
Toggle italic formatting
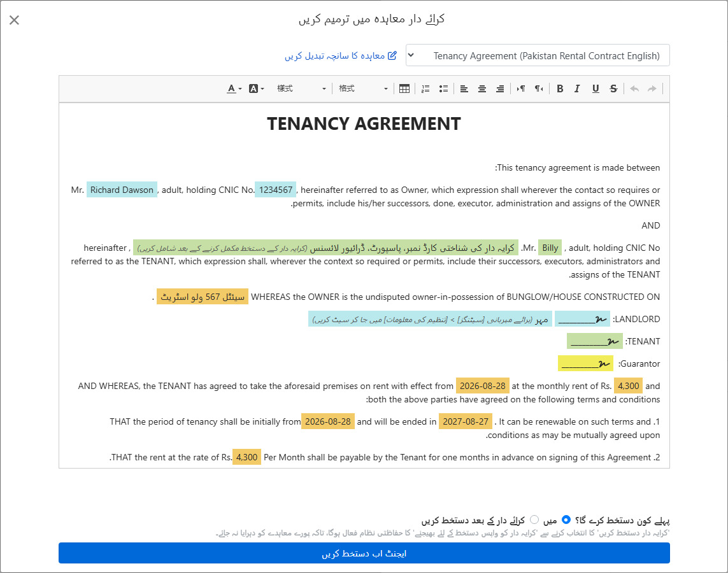(x=577, y=88)
